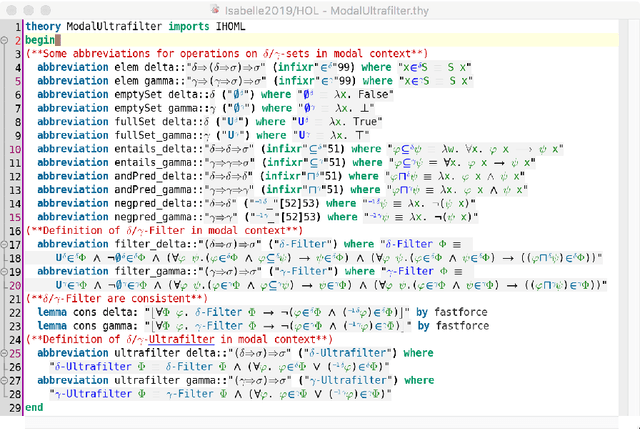Image resolution: width=640 pixels, height=429 pixels.
Task: Click the 'end' keyword on last line
Action: click(35, 407)
